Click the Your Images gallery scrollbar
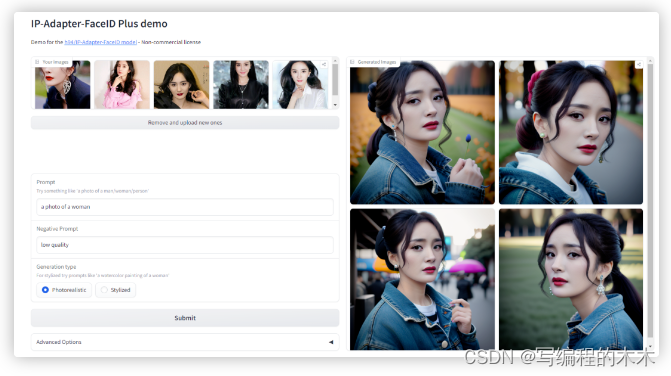Viewport: 671px width, 376px height. coord(335,80)
